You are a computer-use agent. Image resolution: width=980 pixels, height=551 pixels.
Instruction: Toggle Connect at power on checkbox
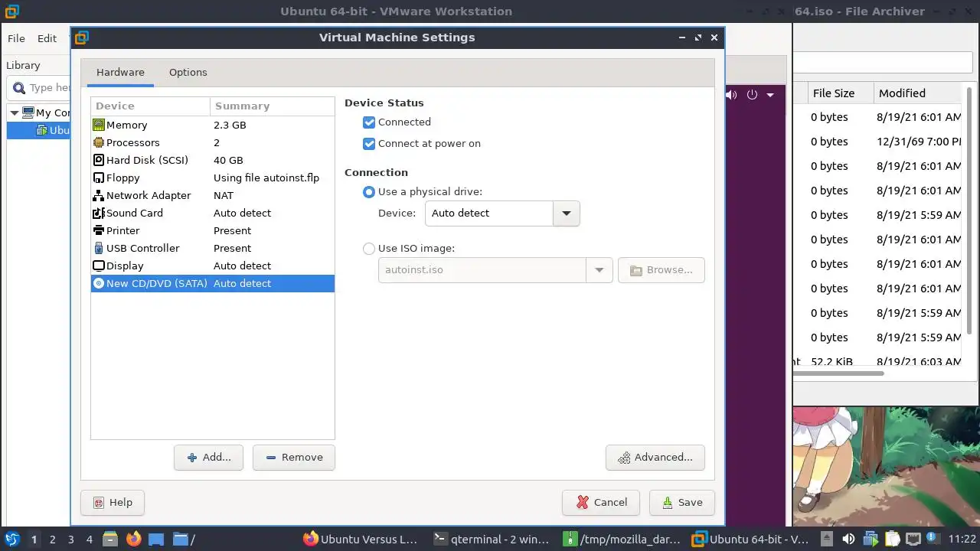pyautogui.click(x=369, y=144)
